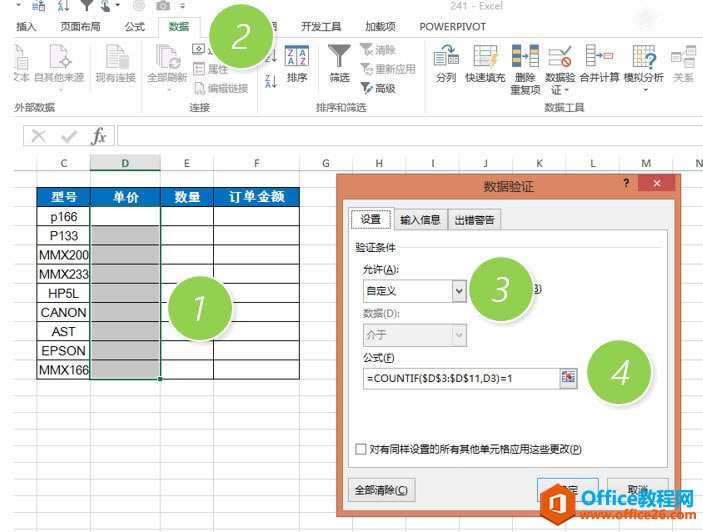The image size is (703, 532).
Task: Open the Formulas ribbon tab
Action: (x=135, y=27)
